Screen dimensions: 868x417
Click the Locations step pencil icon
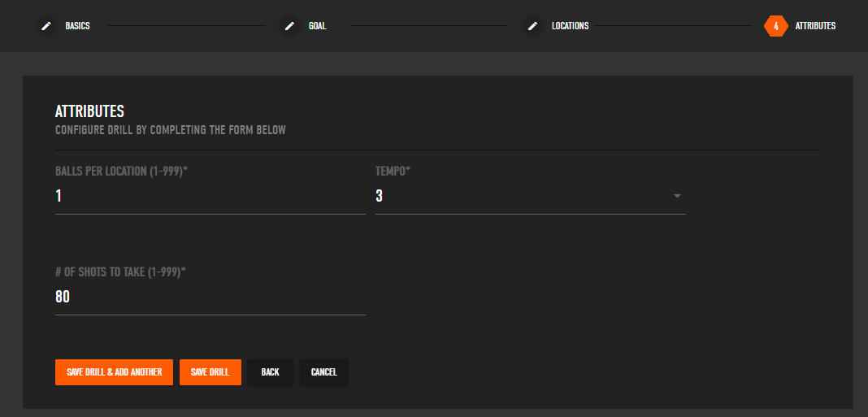click(x=532, y=26)
